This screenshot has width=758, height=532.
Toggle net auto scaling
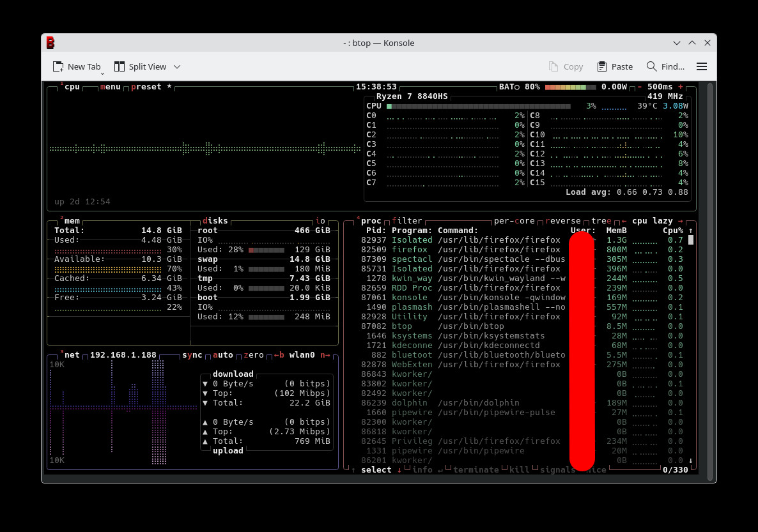223,355
